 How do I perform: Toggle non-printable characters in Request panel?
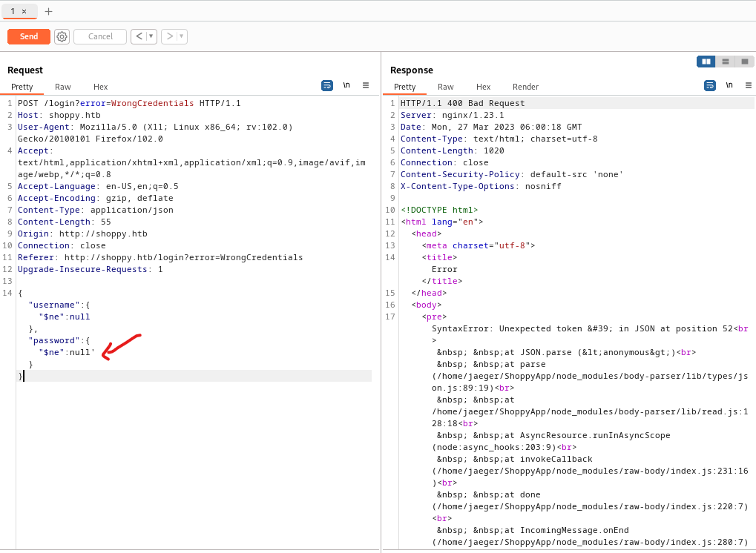(346, 85)
